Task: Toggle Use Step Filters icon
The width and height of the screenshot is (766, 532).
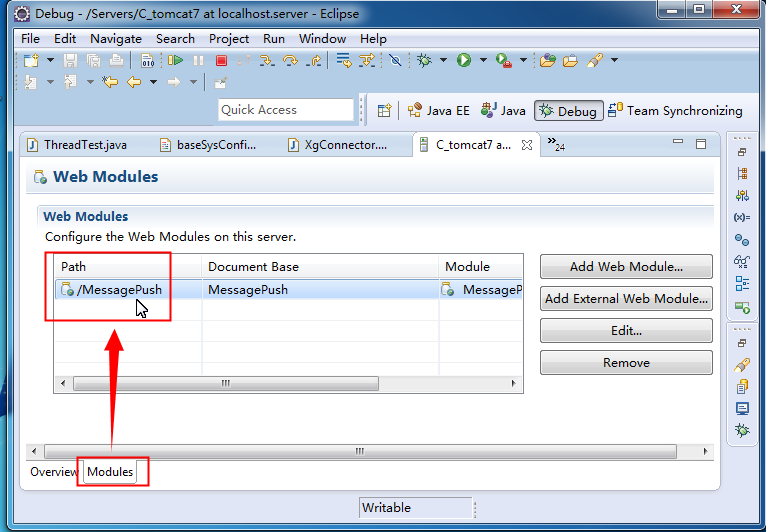Action: click(367, 61)
